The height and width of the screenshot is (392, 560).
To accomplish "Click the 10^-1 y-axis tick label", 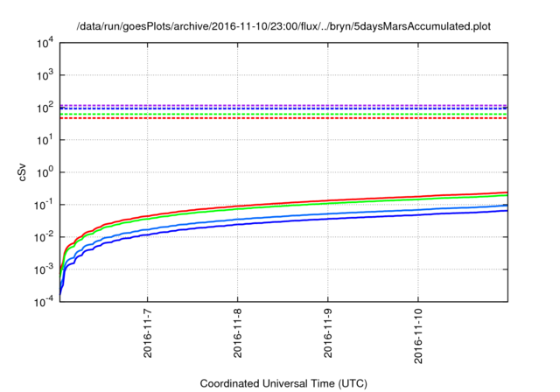I will [45, 206].
